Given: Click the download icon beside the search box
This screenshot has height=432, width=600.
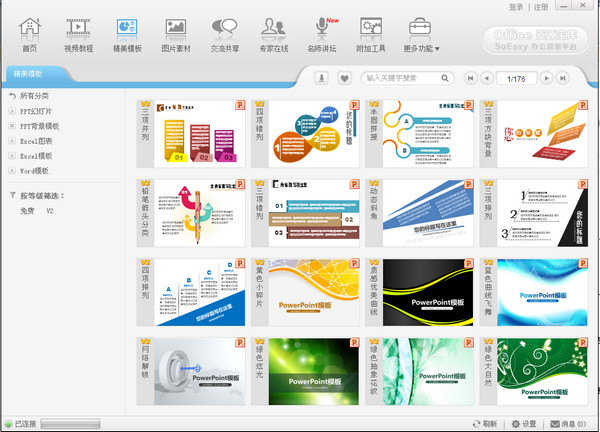Looking at the screenshot, I should (321, 78).
